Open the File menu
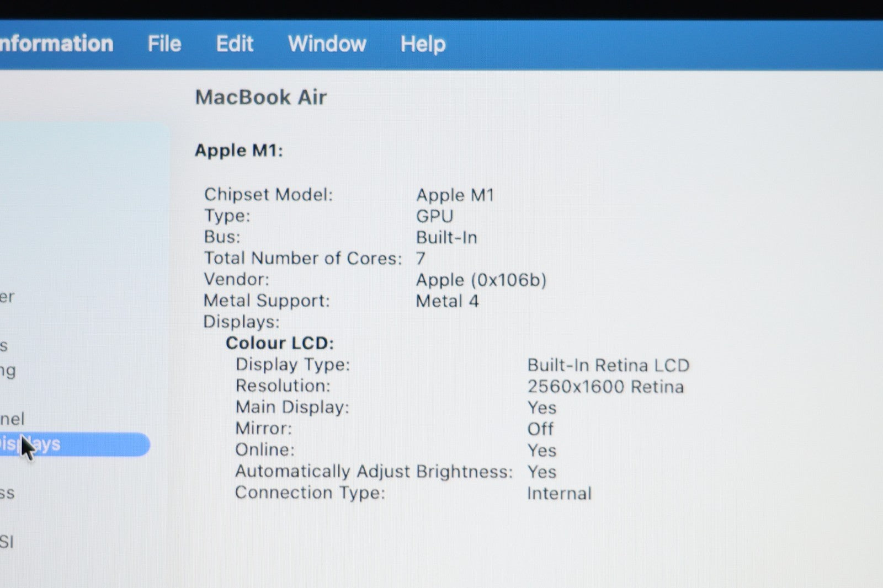 [x=164, y=44]
